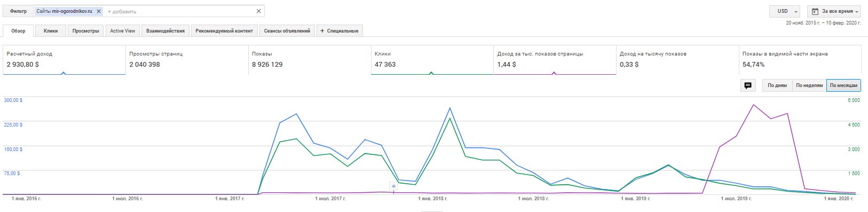The width and height of the screenshot is (868, 212).
Task: Show chart data По дням
Action: click(x=777, y=85)
